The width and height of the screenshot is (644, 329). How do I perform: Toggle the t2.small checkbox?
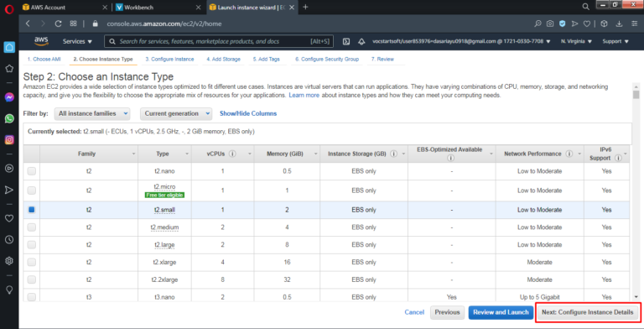[x=32, y=210]
